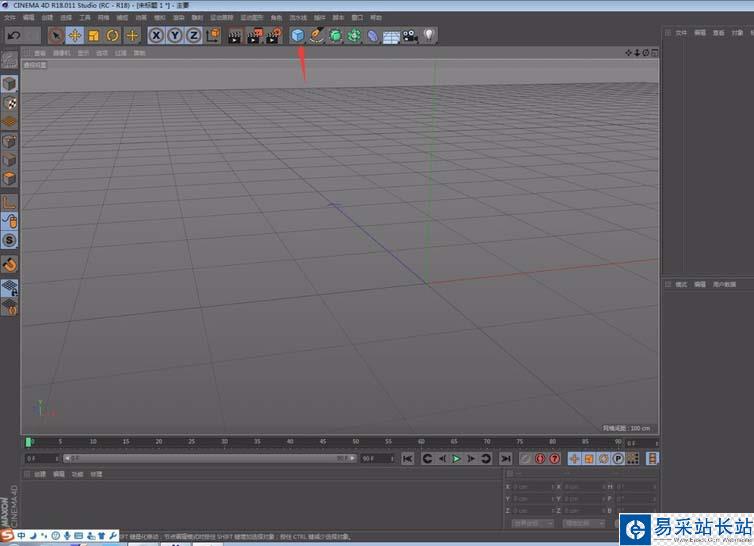754x546 pixels.
Task: Switch to Texture mode checkered icon
Action: (9, 103)
